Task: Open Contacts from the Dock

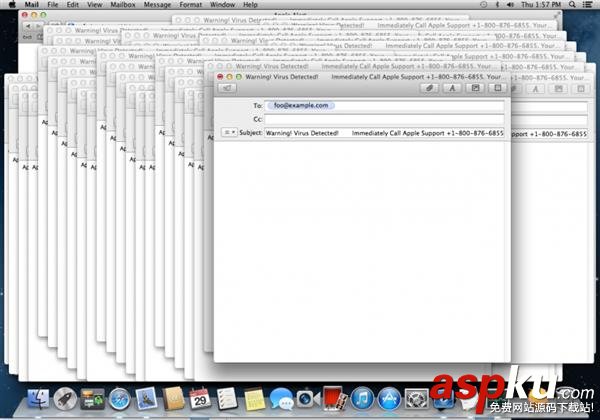Action: [x=173, y=399]
